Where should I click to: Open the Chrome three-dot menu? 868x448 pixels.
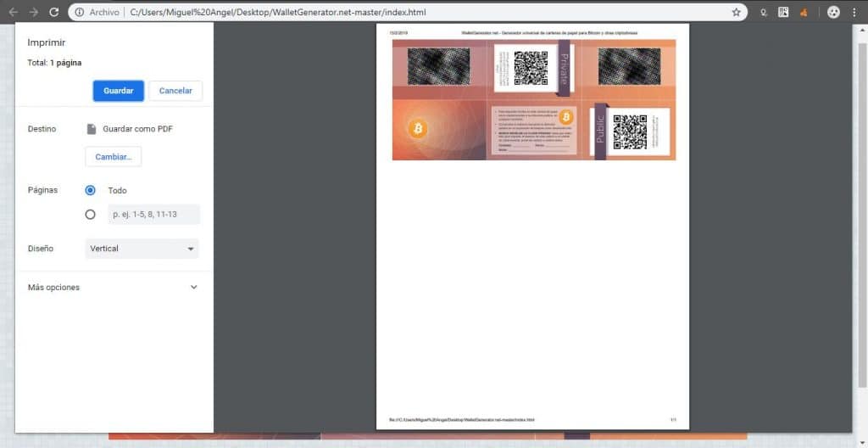click(x=854, y=12)
